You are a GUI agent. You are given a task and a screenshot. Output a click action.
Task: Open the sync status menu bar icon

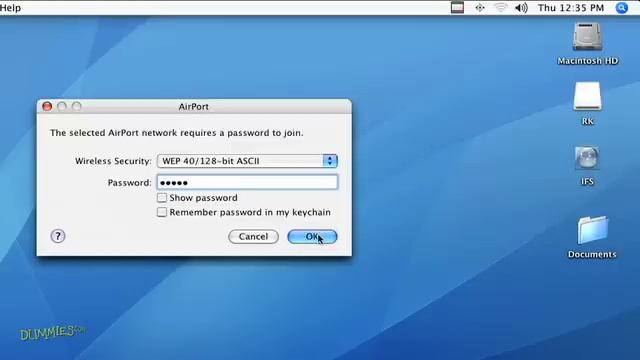click(480, 8)
